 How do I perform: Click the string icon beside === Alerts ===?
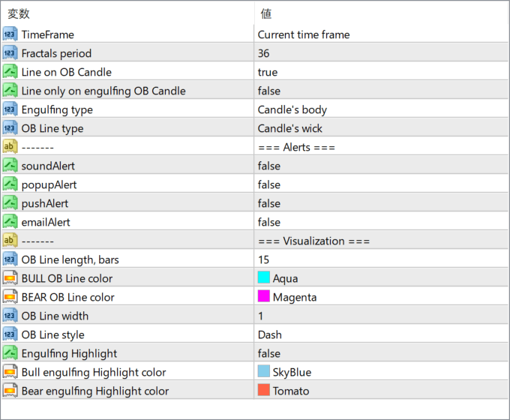pos(10,147)
